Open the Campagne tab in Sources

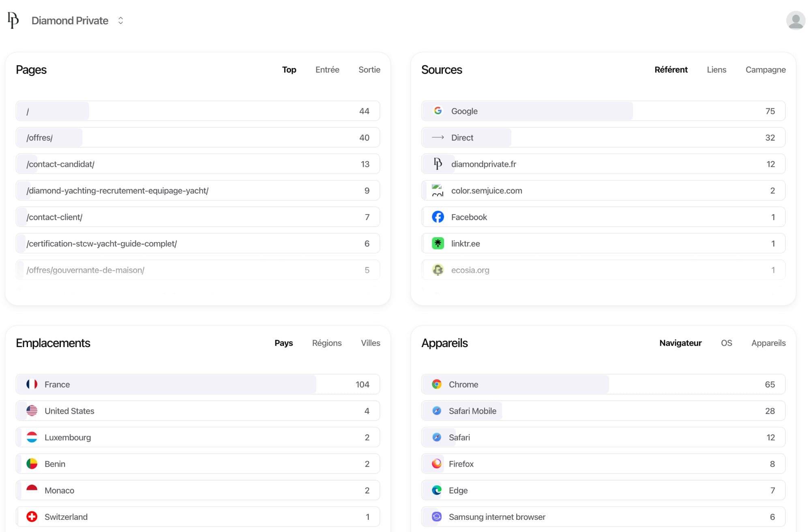766,70
